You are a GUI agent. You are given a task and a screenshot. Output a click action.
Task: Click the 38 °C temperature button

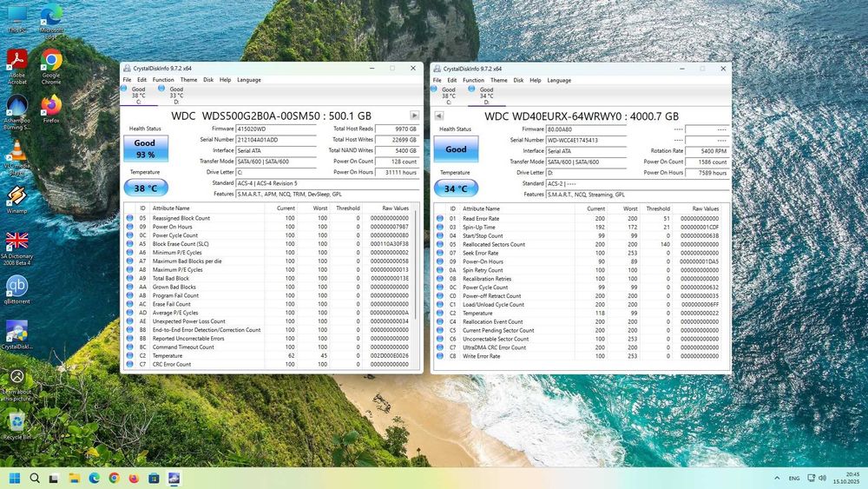146,188
